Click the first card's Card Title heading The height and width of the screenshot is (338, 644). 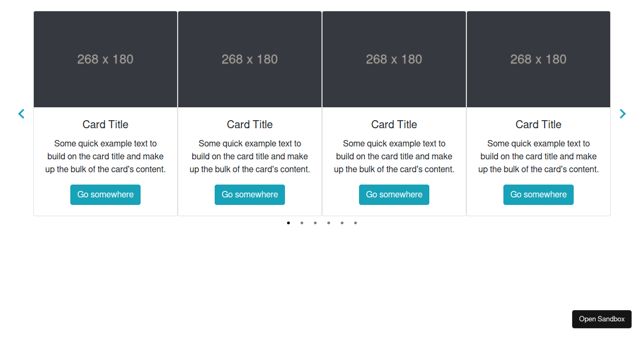tap(105, 124)
